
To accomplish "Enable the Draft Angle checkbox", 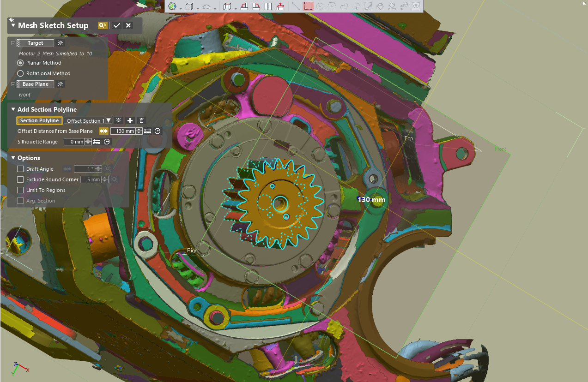I will click(x=20, y=169).
